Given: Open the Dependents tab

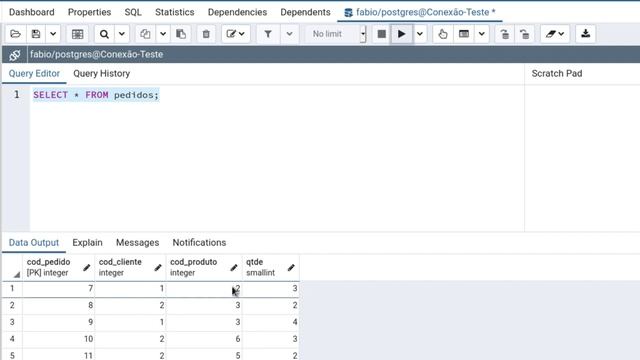Looking at the screenshot, I should 305,12.
